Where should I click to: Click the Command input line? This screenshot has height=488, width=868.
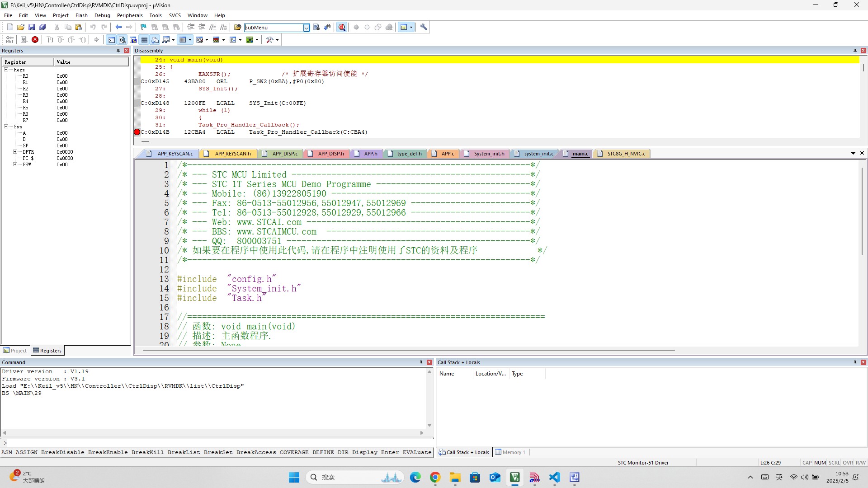[x=217, y=443]
